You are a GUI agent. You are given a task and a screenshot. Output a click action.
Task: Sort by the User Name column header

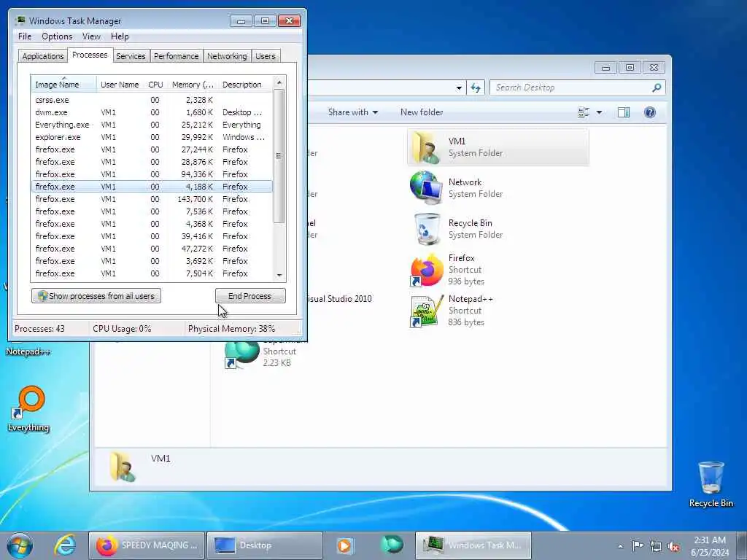tap(120, 85)
